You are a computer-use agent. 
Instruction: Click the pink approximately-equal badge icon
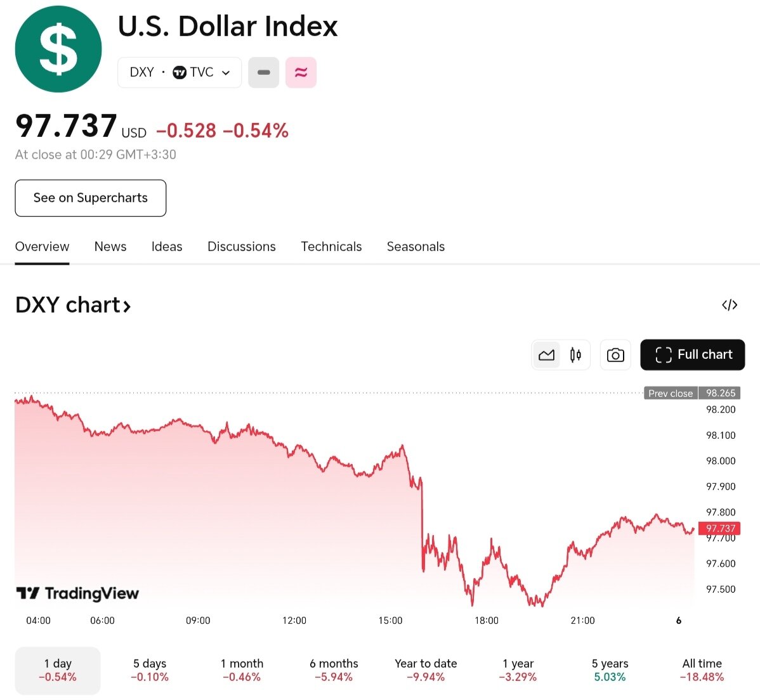tap(301, 72)
